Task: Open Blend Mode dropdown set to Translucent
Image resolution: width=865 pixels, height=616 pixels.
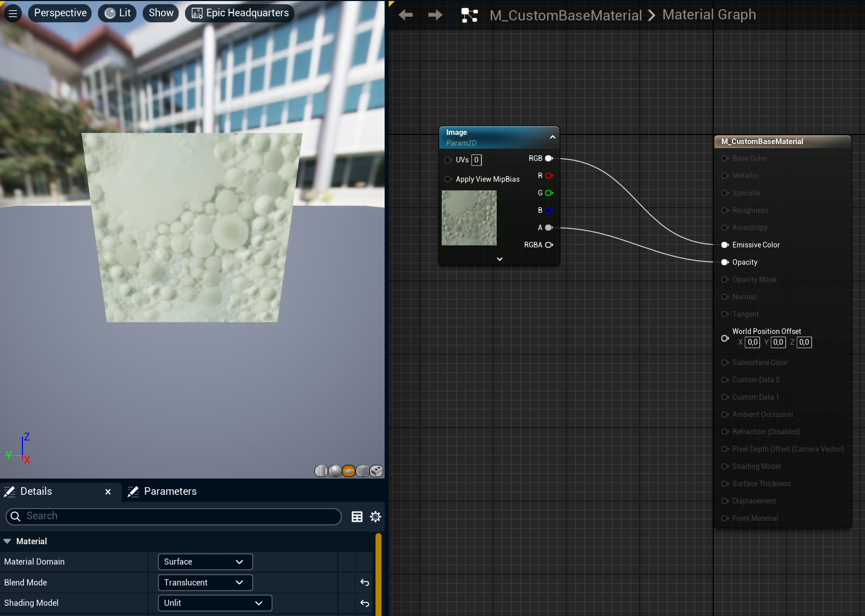Action: click(x=205, y=582)
